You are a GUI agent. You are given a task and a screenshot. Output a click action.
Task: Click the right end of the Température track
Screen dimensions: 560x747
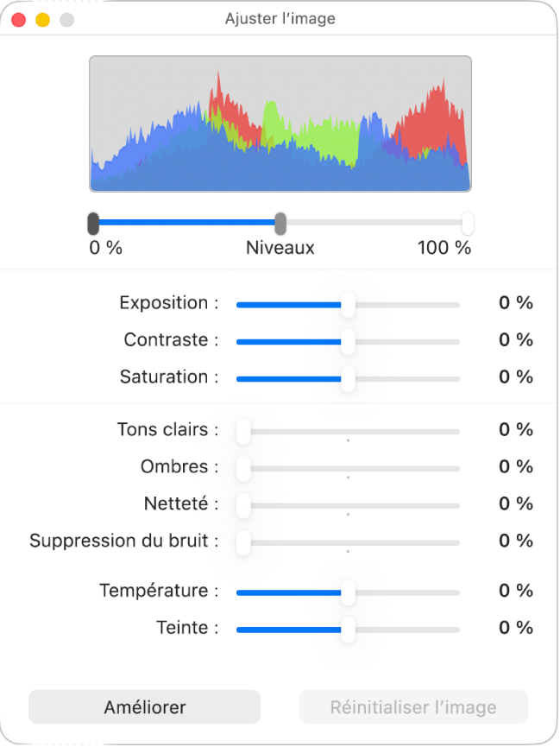pyautogui.click(x=457, y=592)
